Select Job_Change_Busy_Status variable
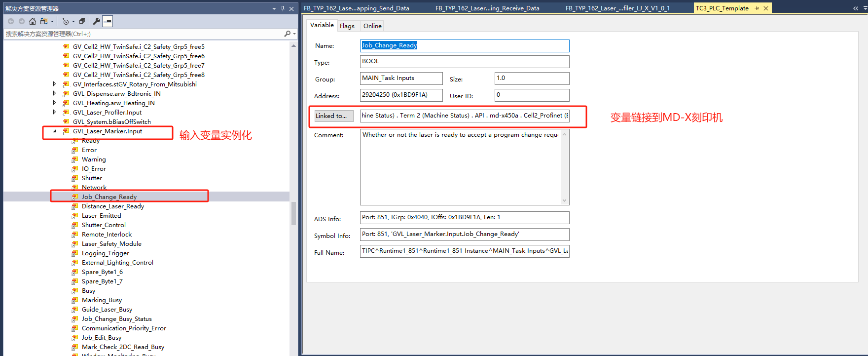The image size is (868, 356). point(117,318)
